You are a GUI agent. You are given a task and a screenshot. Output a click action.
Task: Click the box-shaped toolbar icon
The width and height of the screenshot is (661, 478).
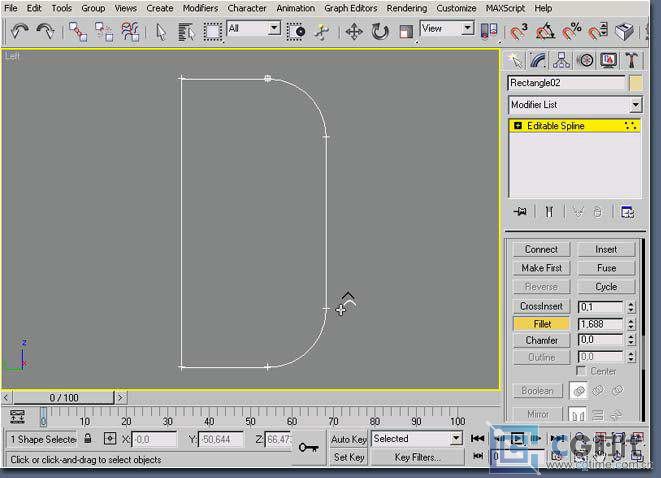(x=624, y=32)
